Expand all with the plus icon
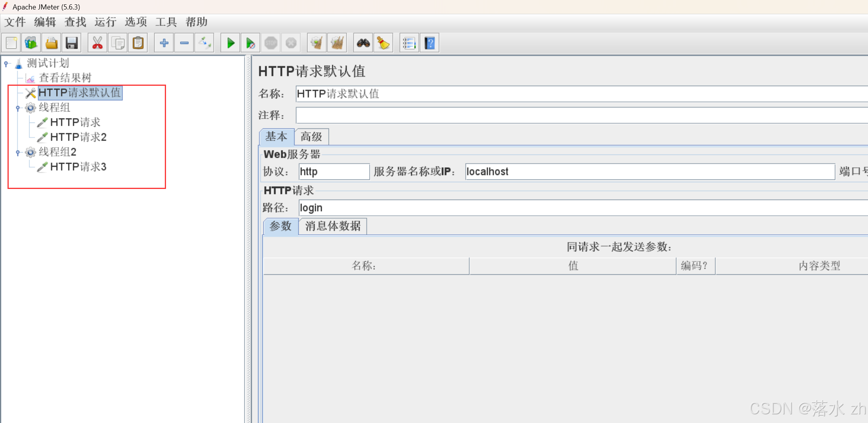The image size is (868, 423). coord(164,43)
